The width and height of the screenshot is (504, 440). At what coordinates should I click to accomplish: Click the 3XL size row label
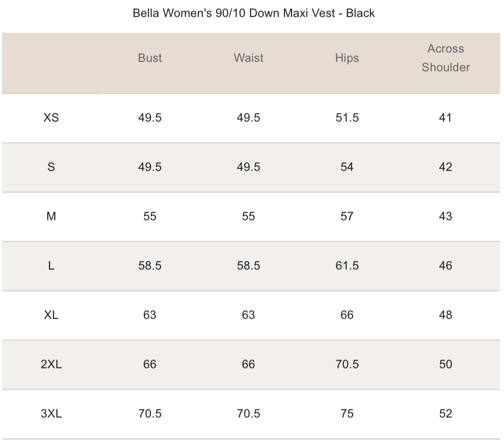pyautogui.click(x=51, y=413)
